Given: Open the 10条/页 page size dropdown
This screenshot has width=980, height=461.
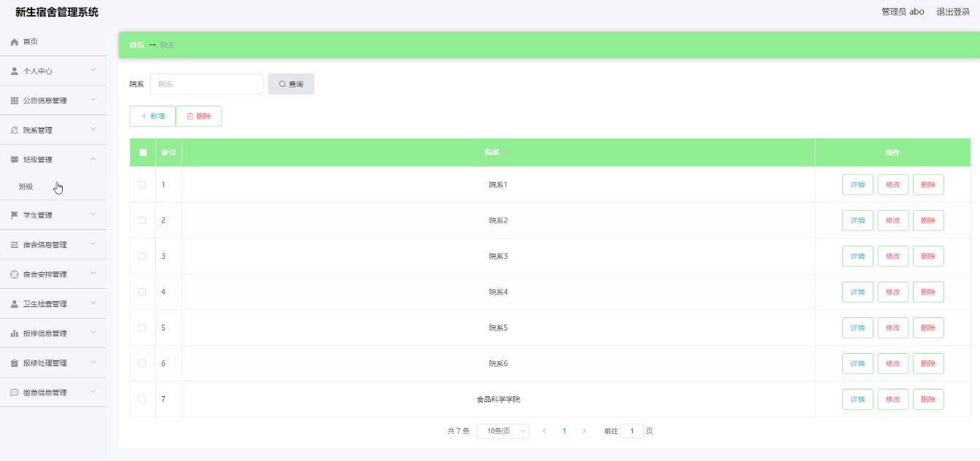Looking at the screenshot, I should (503, 431).
